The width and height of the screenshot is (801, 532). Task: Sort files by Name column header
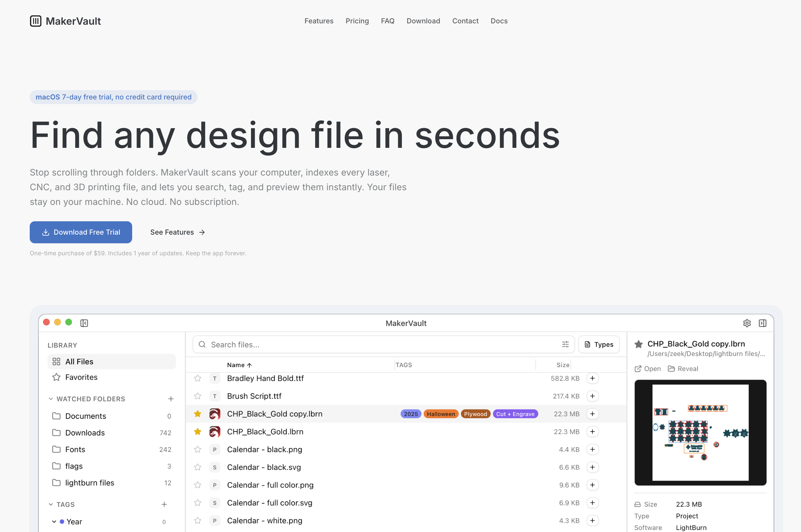coord(240,365)
